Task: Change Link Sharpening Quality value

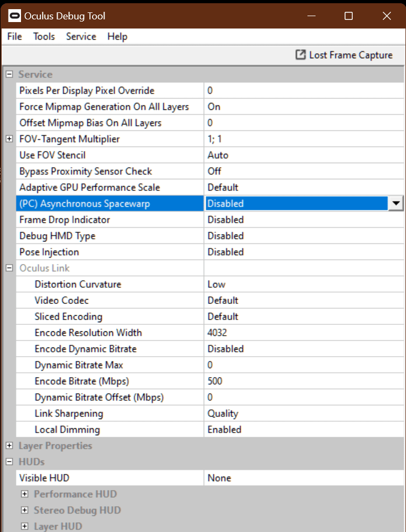Action: coord(304,413)
